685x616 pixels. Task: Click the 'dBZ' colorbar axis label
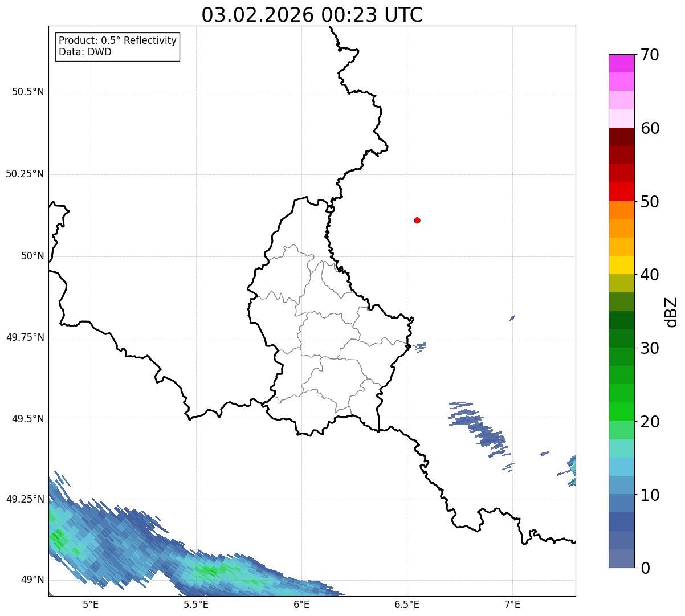click(671, 311)
